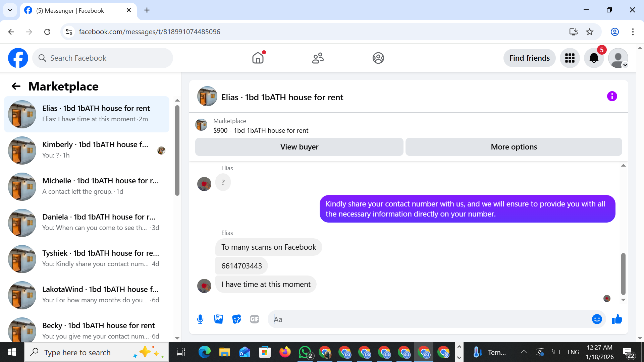
Task: Open the sticker picker icon
Action: [x=236, y=319]
